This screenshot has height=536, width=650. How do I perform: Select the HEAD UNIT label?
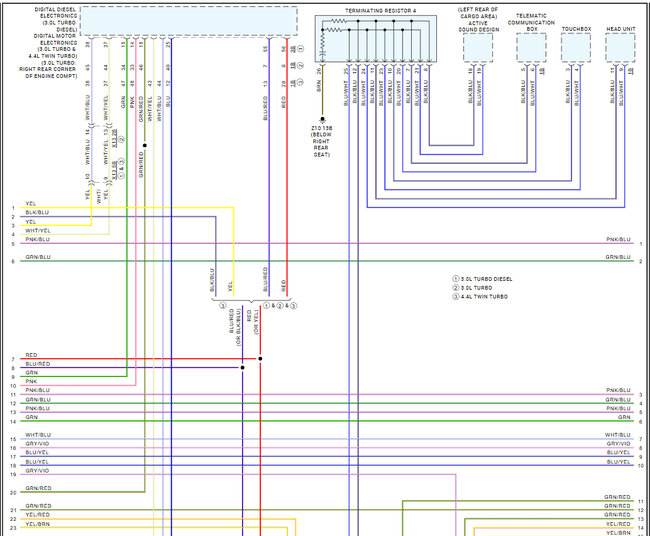tap(621, 29)
